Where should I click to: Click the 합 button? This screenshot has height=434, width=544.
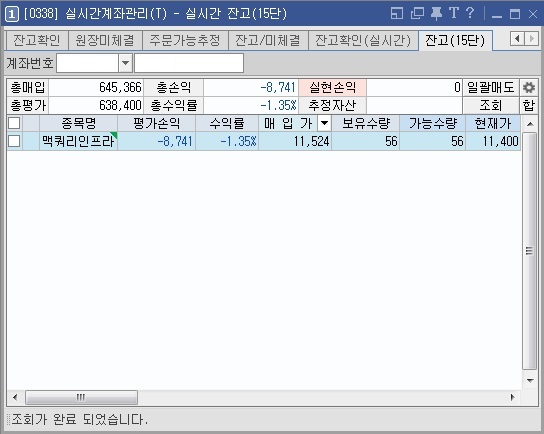[529, 105]
